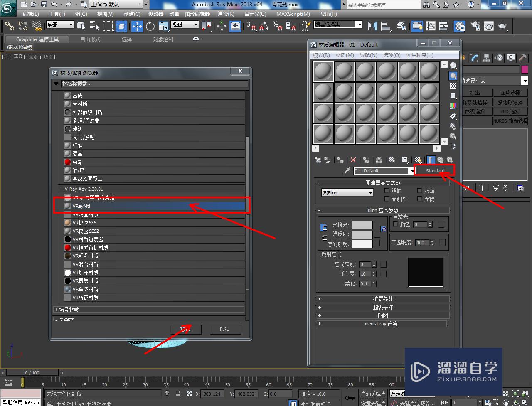
Task: Open the Utilities hammer panel tab
Action: (522, 58)
